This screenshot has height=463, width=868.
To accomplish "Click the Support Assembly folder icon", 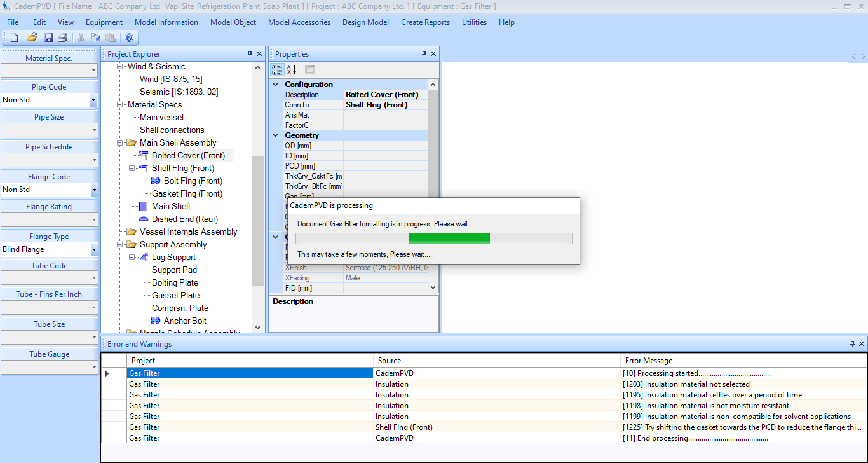I will pyautogui.click(x=132, y=245).
